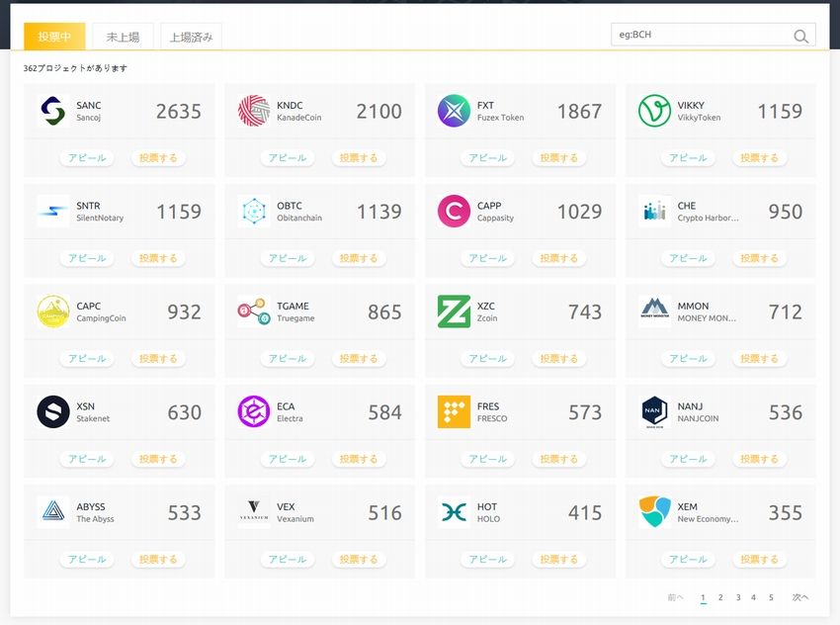Go to pagination page 5
The height and width of the screenshot is (625, 840).
(771, 597)
